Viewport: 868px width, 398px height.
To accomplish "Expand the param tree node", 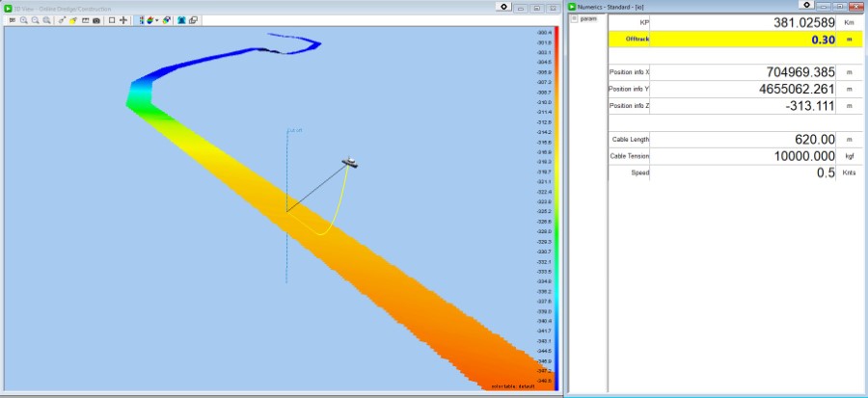I will pyautogui.click(x=574, y=19).
